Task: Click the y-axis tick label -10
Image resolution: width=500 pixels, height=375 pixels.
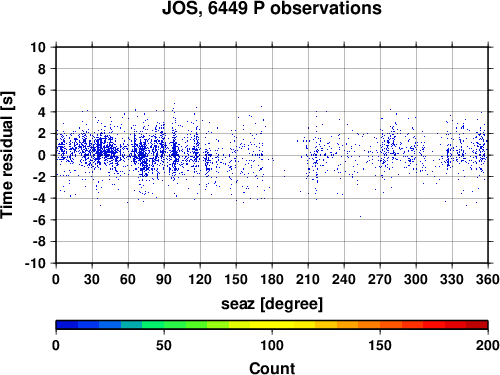Action: click(x=35, y=263)
